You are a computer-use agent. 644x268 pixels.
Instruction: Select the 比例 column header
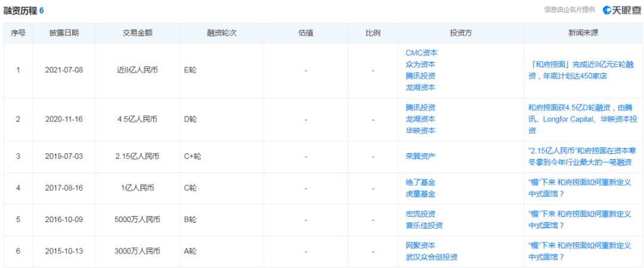[373, 33]
